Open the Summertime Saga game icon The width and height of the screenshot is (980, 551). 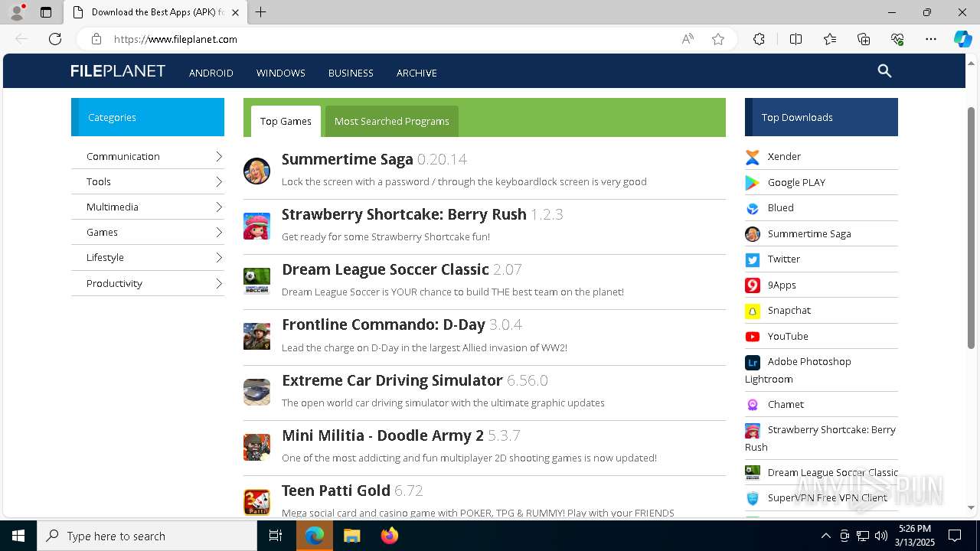click(256, 171)
